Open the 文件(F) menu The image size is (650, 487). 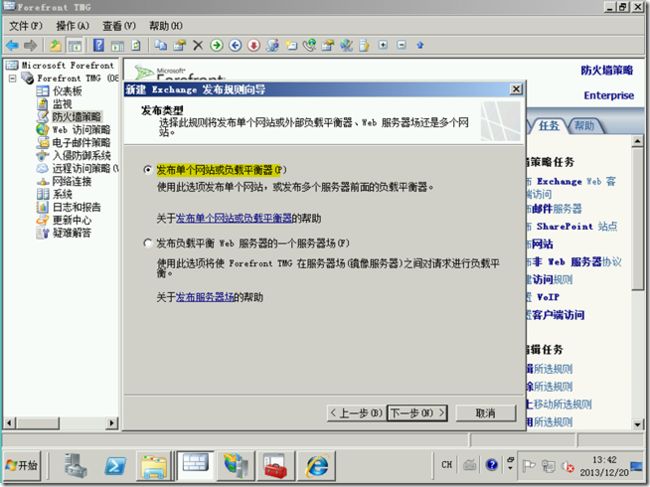point(26,26)
